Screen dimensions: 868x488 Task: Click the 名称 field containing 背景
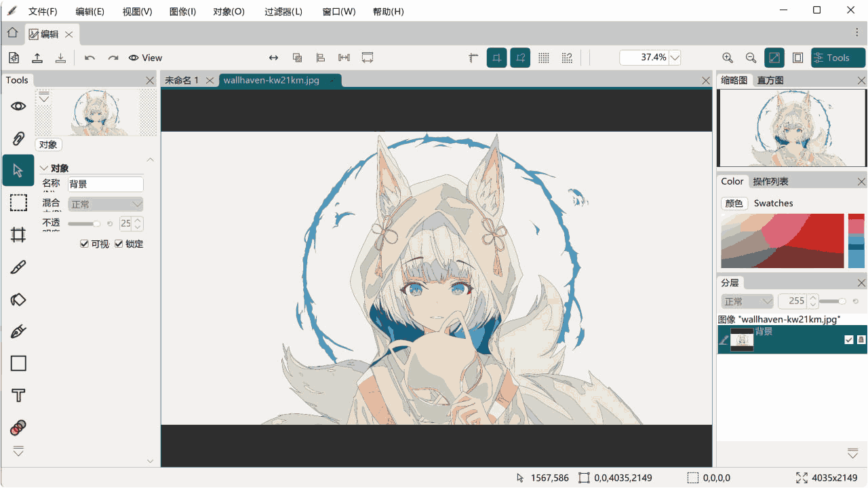(x=105, y=184)
